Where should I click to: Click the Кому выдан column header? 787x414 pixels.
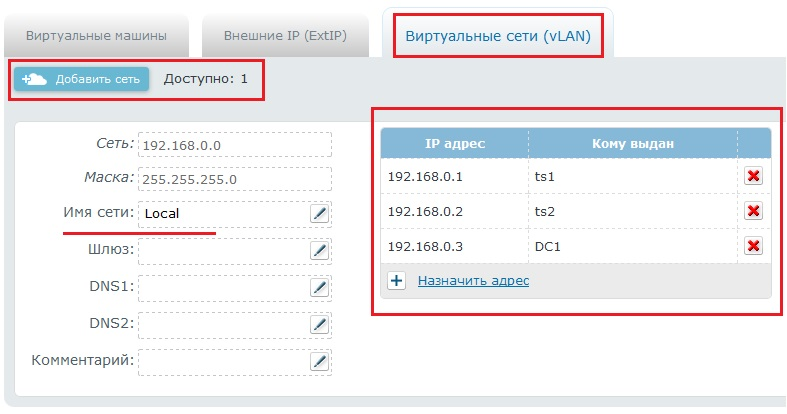(x=632, y=144)
